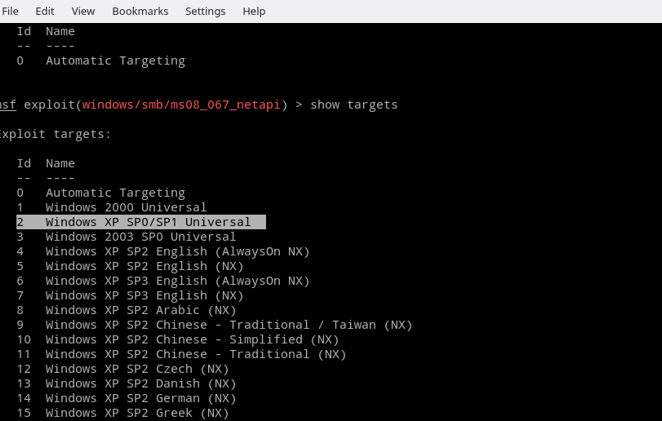
Task: Click the 'Exploit targets:' heading
Action: [55, 134]
